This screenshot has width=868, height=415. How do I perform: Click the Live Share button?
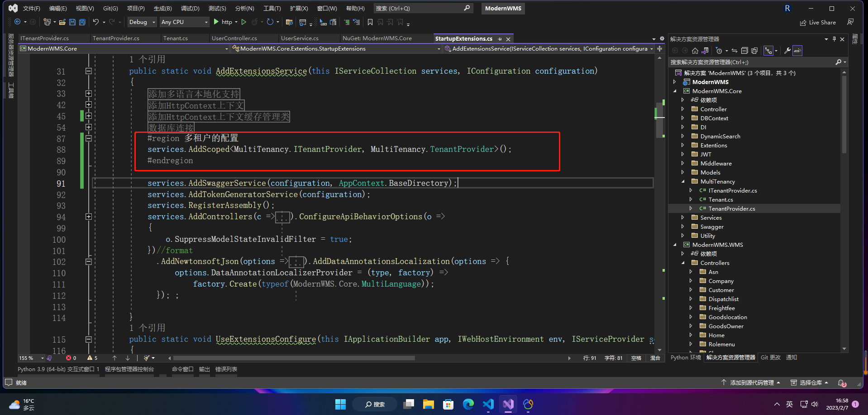point(818,22)
